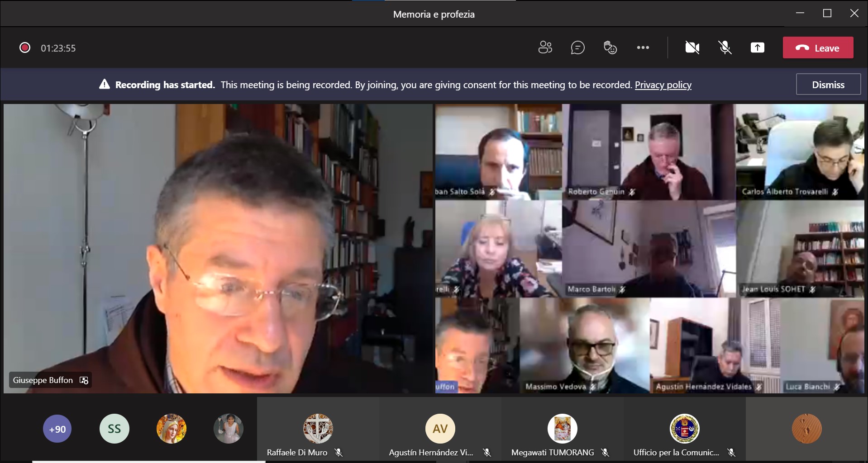The image size is (868, 463).
Task: Click the red recording indicator icon
Action: tap(25, 48)
